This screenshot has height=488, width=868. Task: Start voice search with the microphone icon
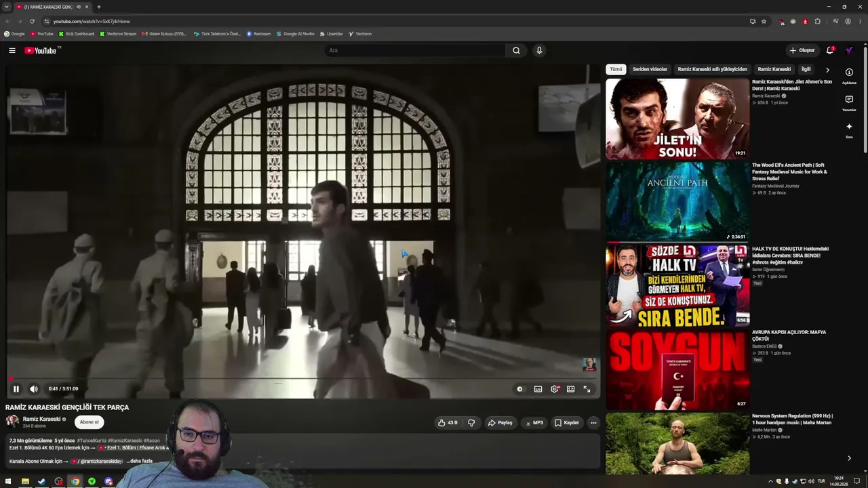point(539,50)
